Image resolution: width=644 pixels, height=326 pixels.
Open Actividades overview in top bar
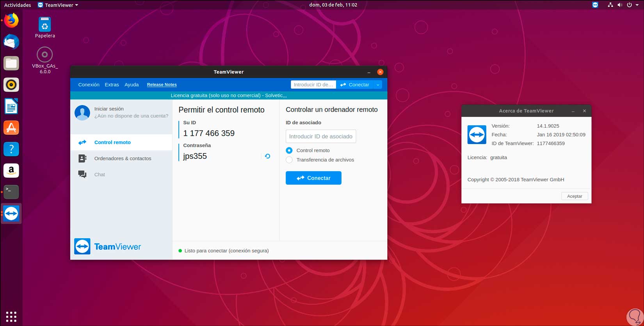[x=18, y=5]
